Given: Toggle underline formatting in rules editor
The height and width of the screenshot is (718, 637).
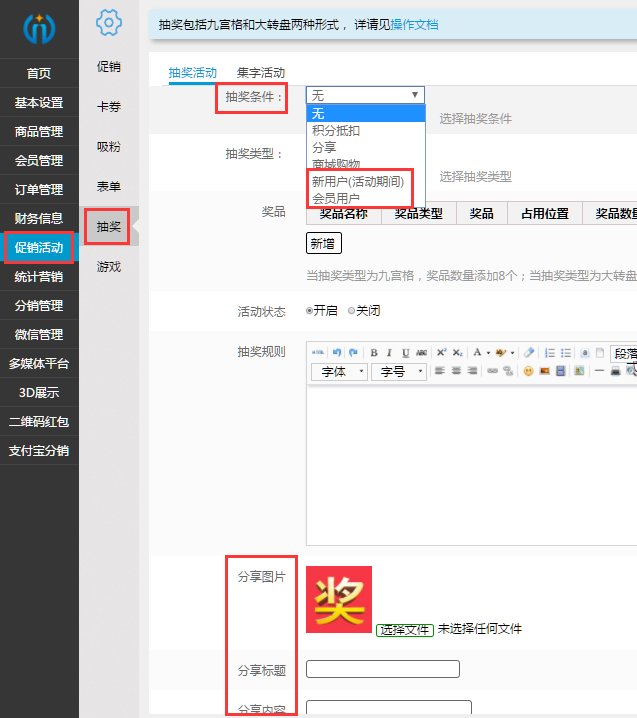Looking at the screenshot, I should pyautogui.click(x=406, y=353).
